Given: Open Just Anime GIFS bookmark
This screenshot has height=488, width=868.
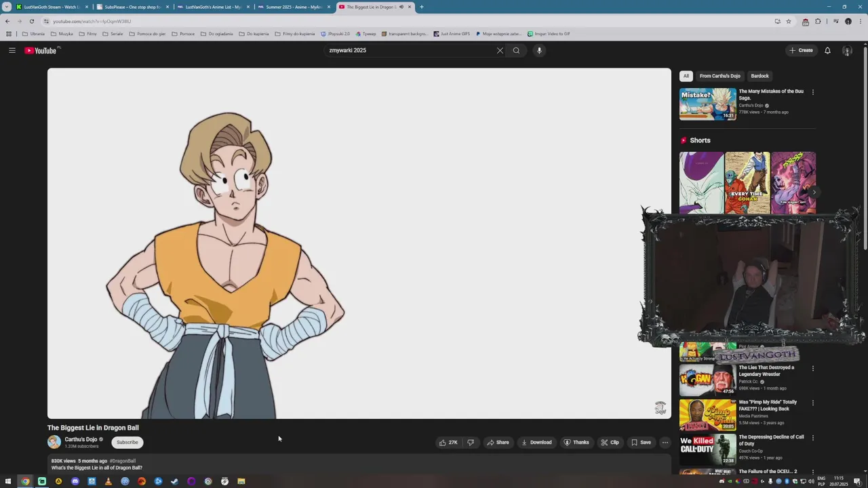Looking at the screenshot, I should (452, 34).
